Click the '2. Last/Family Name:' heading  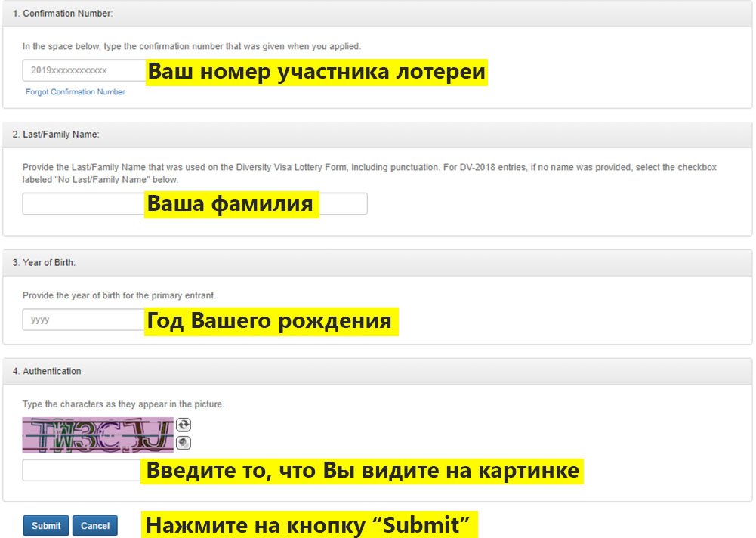click(56, 134)
